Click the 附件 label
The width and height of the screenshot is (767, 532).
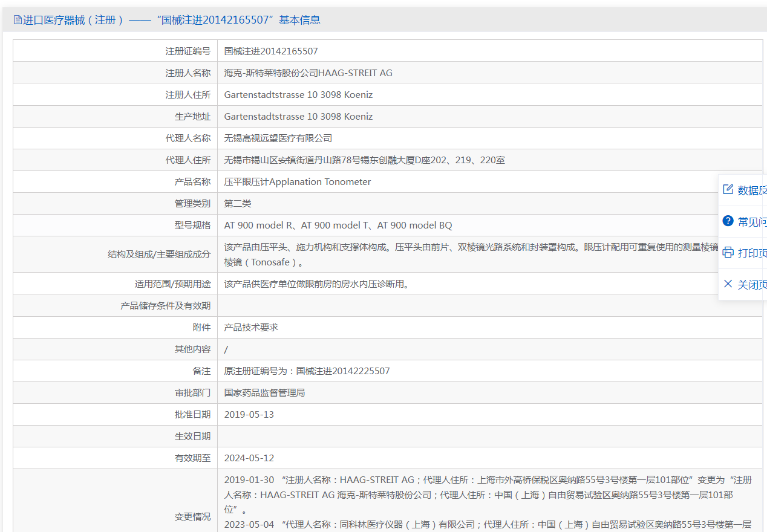(x=202, y=328)
